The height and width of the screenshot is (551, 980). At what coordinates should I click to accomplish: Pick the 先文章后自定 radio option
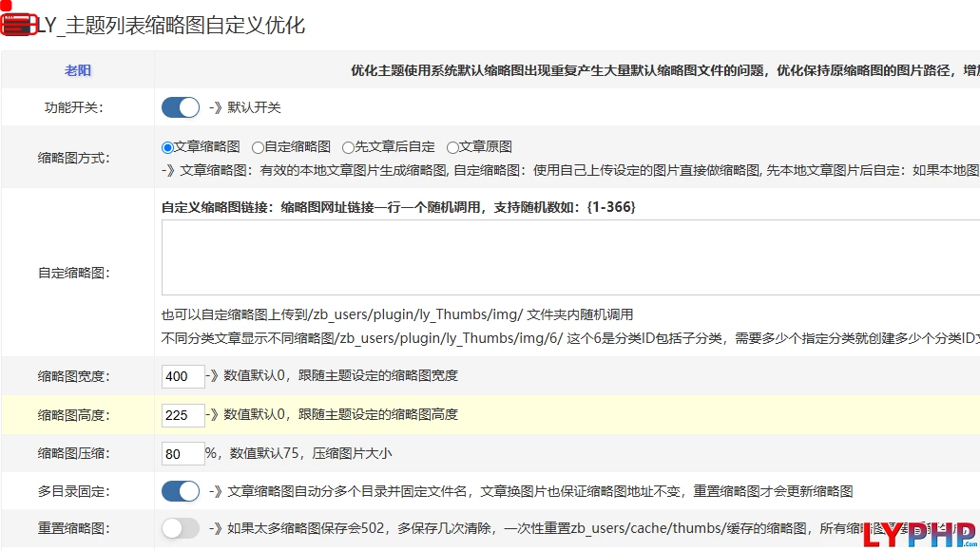pos(348,147)
